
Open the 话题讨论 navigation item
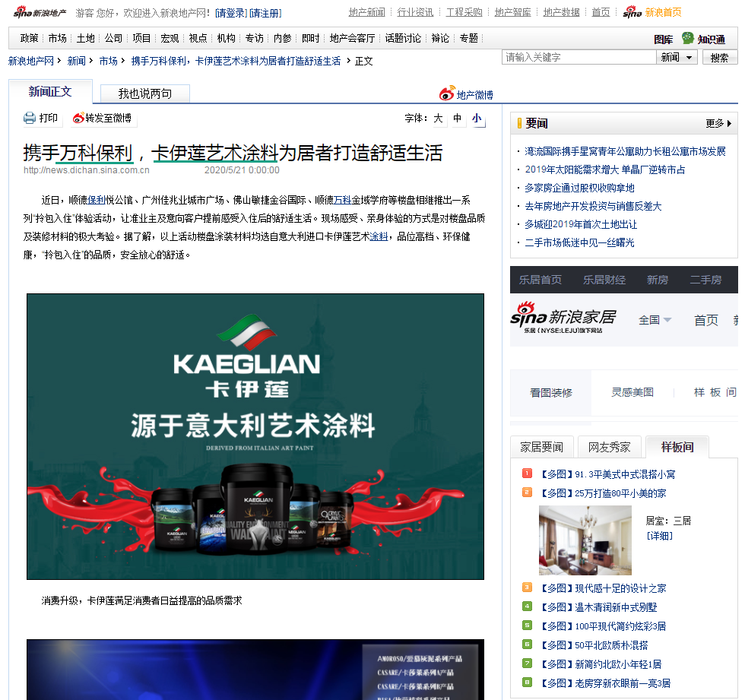tap(403, 38)
